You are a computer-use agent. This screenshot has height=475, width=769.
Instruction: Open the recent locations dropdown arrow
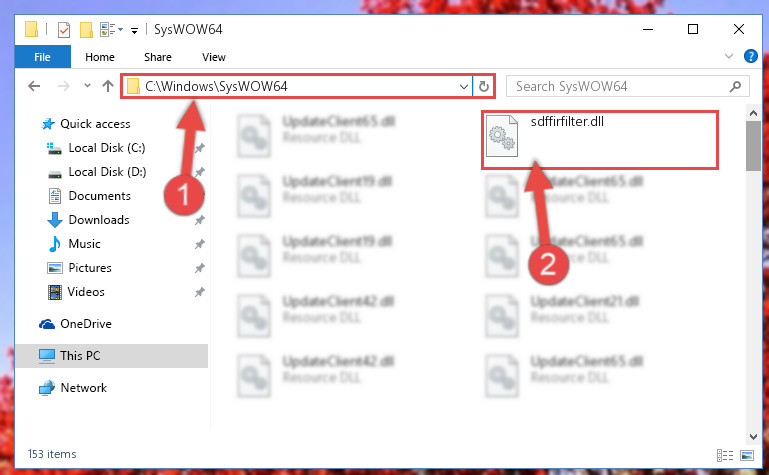[87, 86]
